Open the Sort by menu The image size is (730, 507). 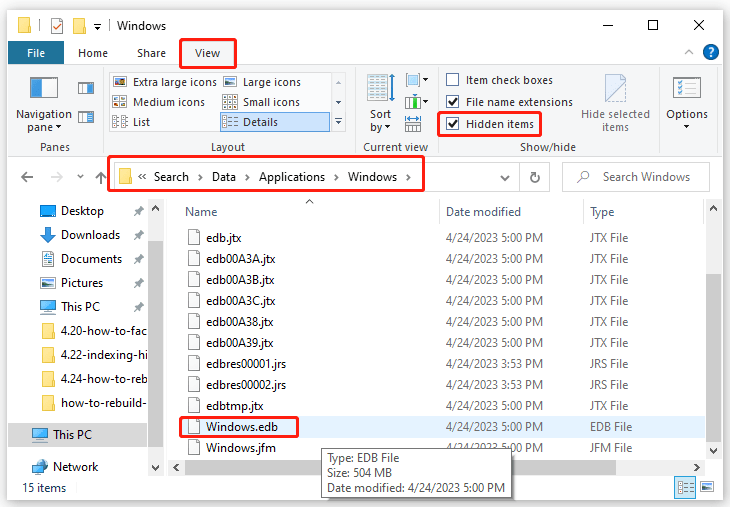click(x=380, y=103)
